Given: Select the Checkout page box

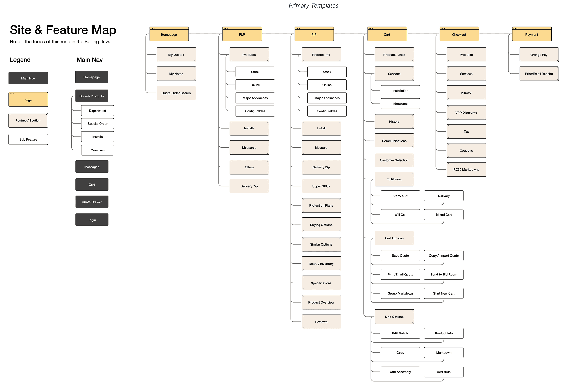Looking at the screenshot, I should point(459,35).
